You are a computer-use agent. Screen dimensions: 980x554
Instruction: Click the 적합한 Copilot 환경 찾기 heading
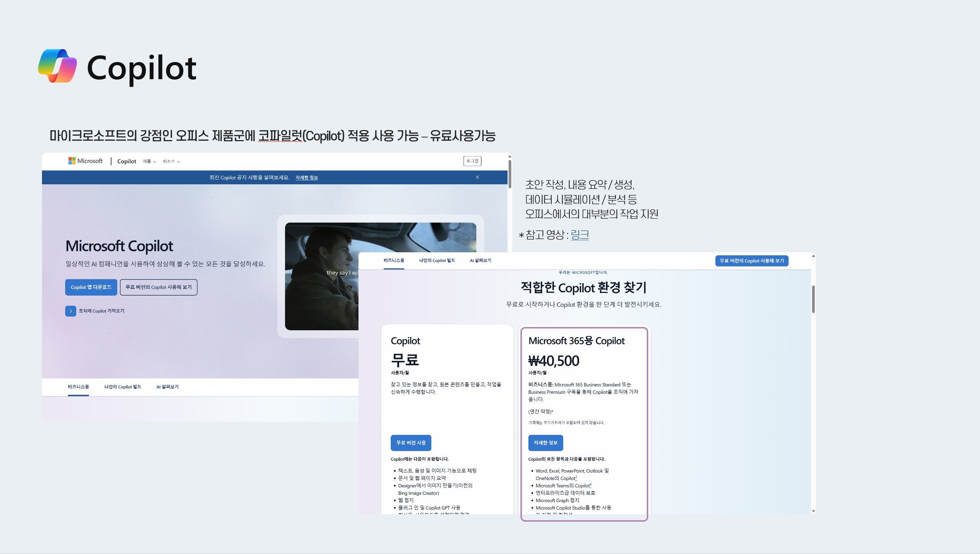coord(584,287)
